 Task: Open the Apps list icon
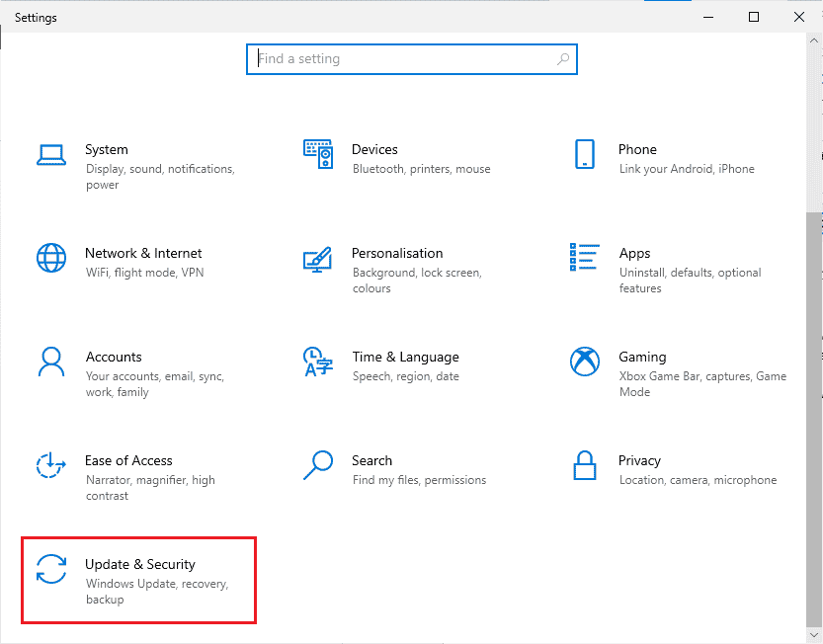pos(585,257)
